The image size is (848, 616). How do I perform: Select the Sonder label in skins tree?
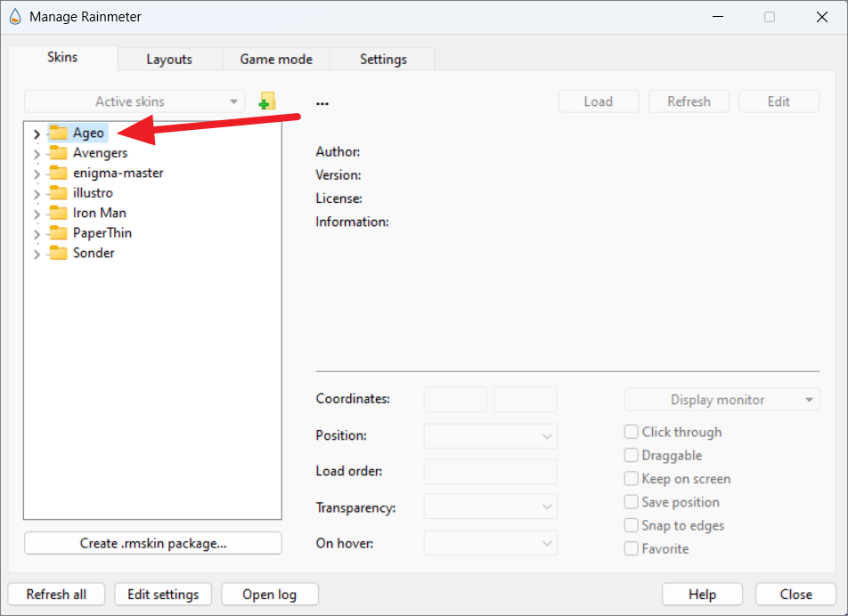click(94, 253)
